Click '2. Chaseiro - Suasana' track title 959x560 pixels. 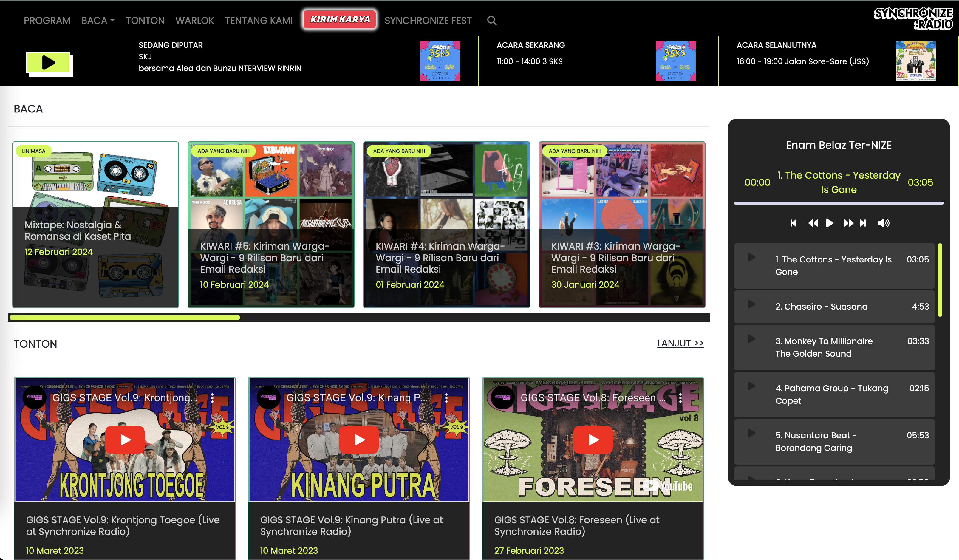click(821, 306)
